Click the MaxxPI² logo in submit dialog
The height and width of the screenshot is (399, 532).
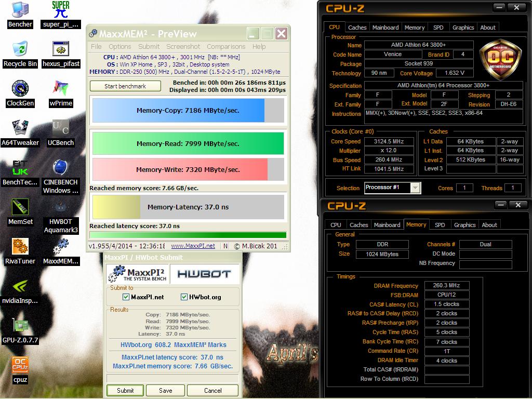click(137, 274)
